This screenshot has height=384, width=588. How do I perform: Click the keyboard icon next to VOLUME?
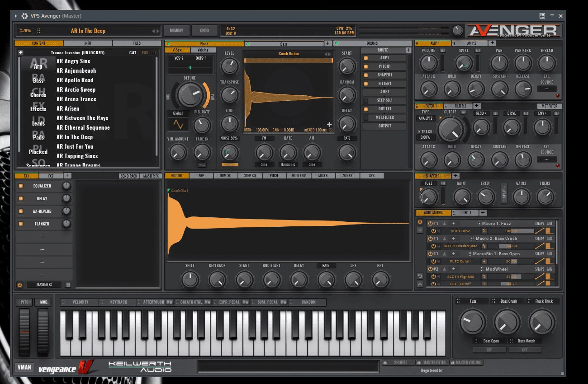[x=442, y=51]
